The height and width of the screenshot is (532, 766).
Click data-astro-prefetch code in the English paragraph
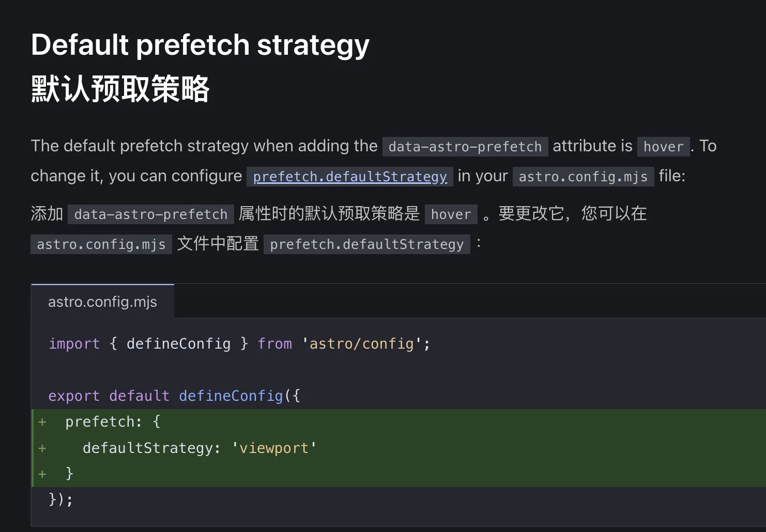pos(465,147)
